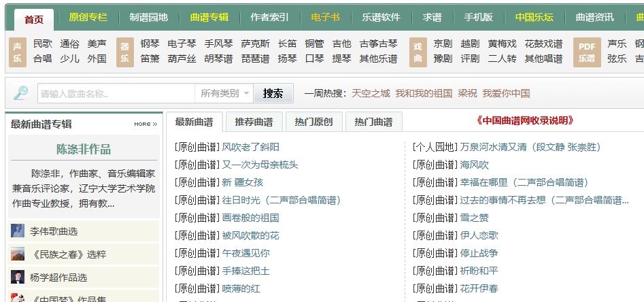The width and height of the screenshot is (644, 302).
Task: Click MORE next to 最新曲谱专辑
Action: tap(146, 124)
